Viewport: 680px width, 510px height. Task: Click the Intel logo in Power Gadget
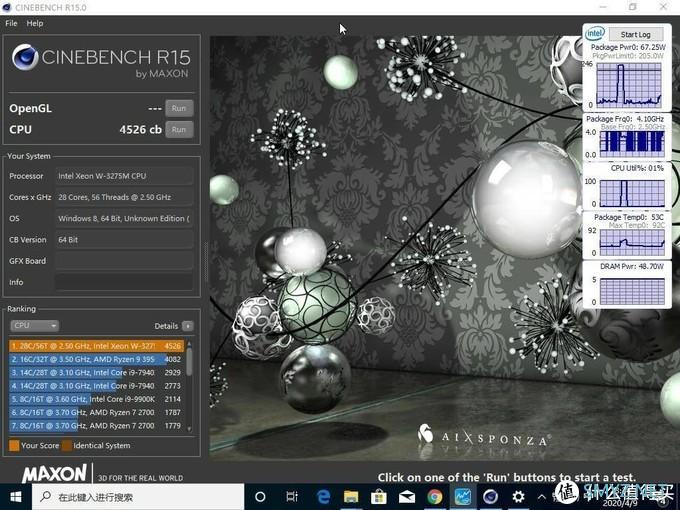595,33
